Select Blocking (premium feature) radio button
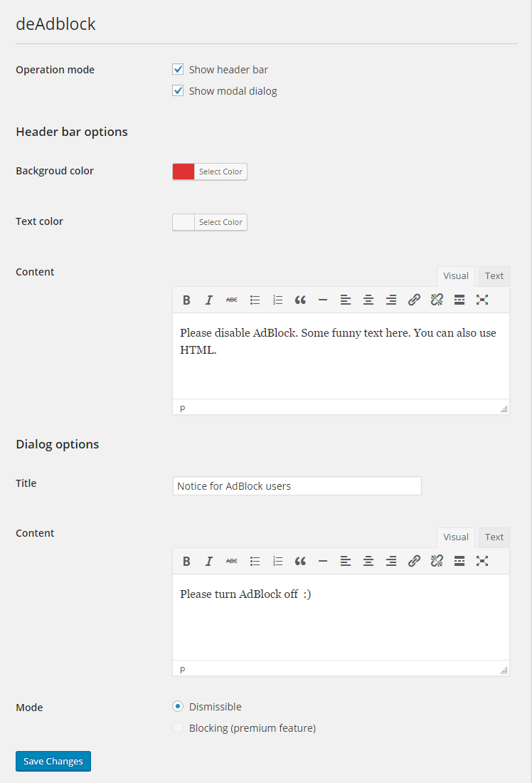This screenshot has width=532, height=783. pyautogui.click(x=178, y=728)
